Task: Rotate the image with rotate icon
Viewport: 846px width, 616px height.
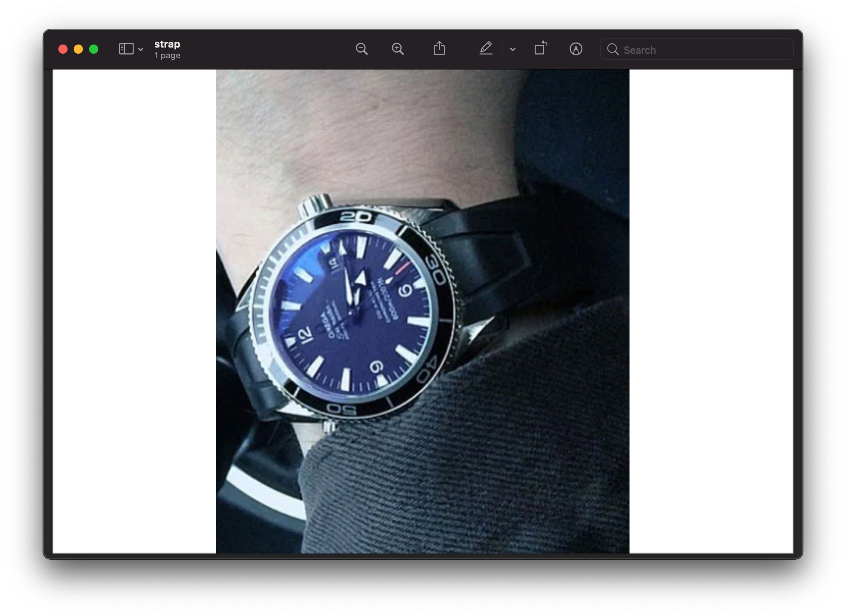Action: click(540, 49)
